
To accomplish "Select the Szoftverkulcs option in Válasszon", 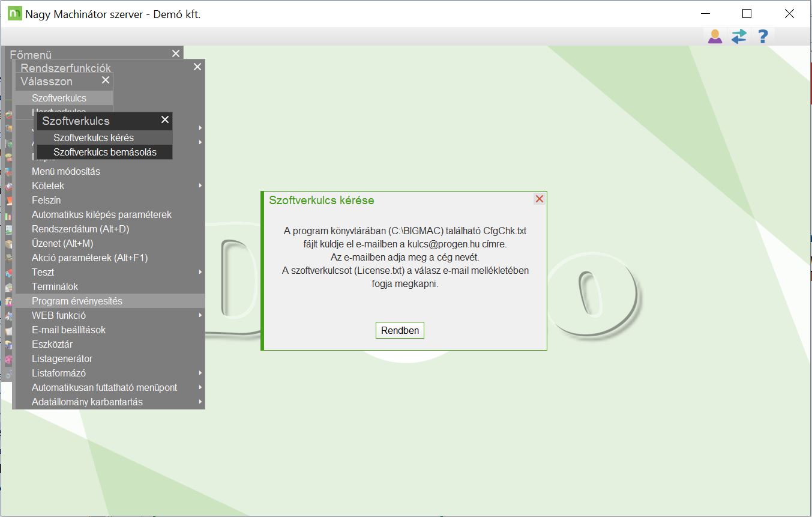I will 64,98.
